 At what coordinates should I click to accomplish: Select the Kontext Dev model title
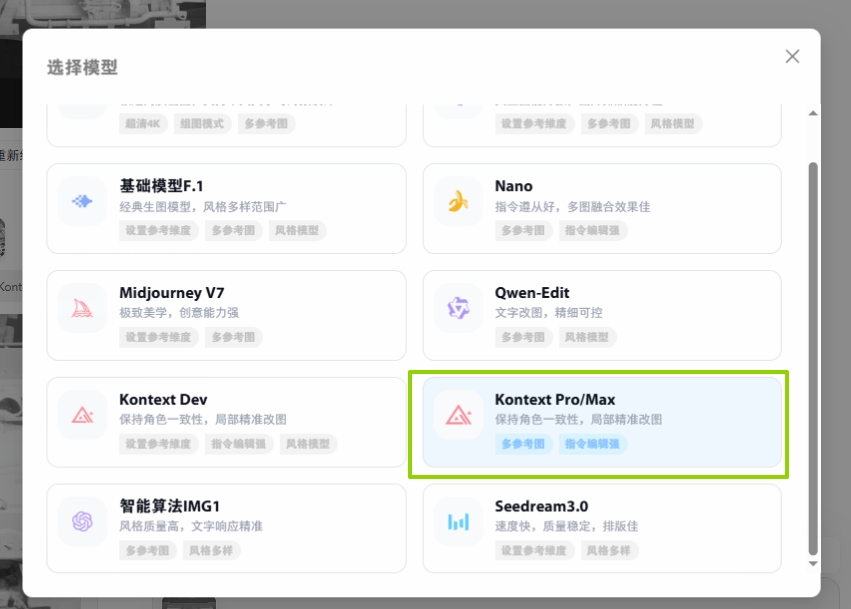(x=163, y=400)
